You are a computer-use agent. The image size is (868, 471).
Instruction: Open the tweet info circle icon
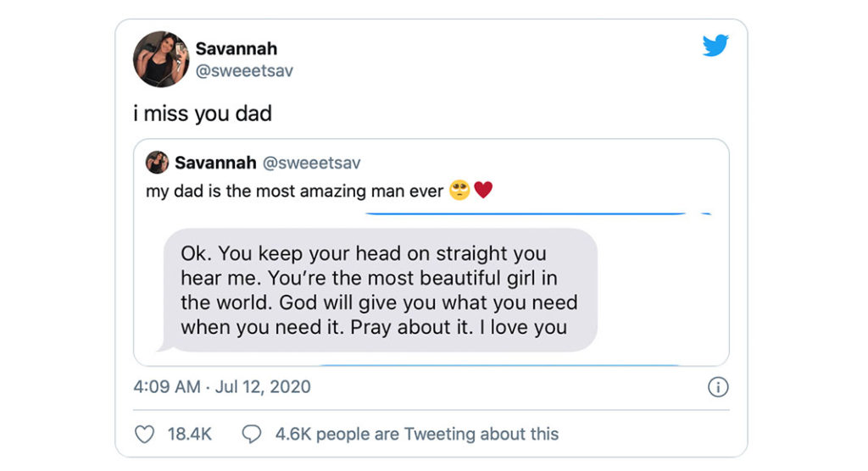tap(717, 387)
